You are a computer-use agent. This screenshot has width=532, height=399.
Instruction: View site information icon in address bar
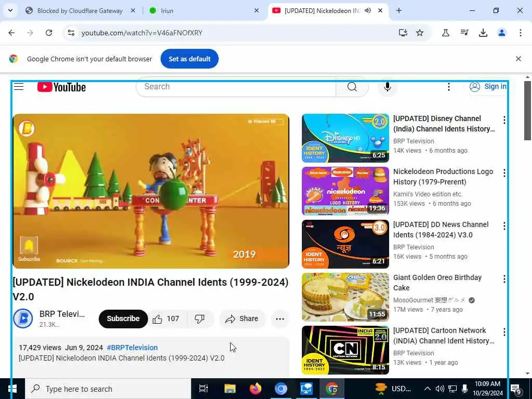71,33
